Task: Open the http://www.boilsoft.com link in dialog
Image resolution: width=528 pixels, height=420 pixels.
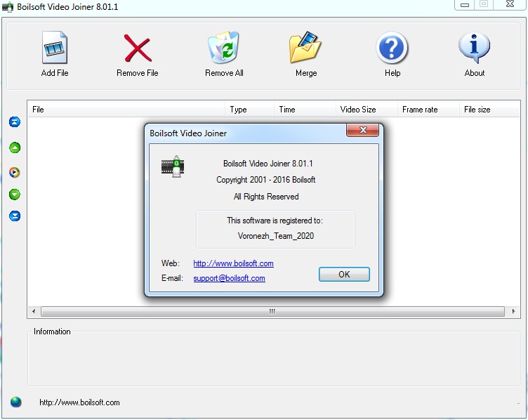Action: point(233,263)
